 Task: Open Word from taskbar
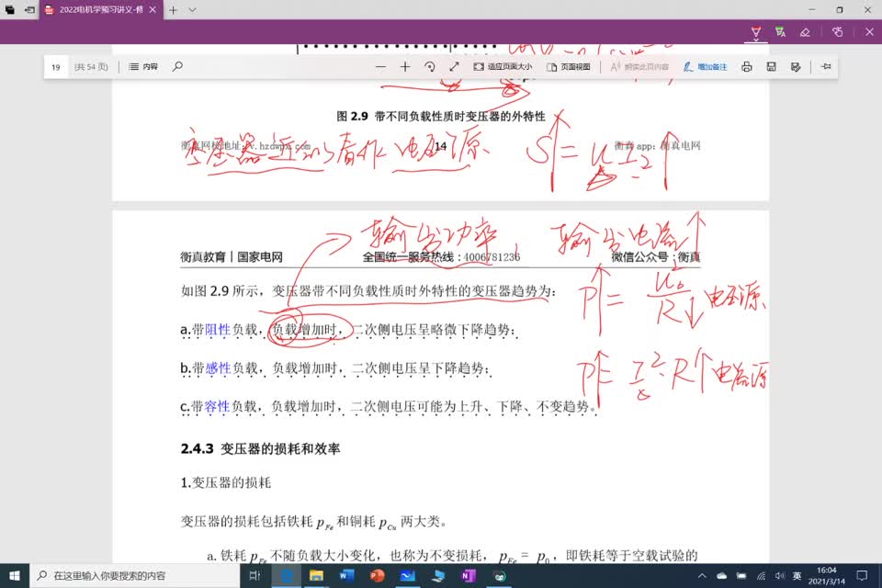pos(346,576)
